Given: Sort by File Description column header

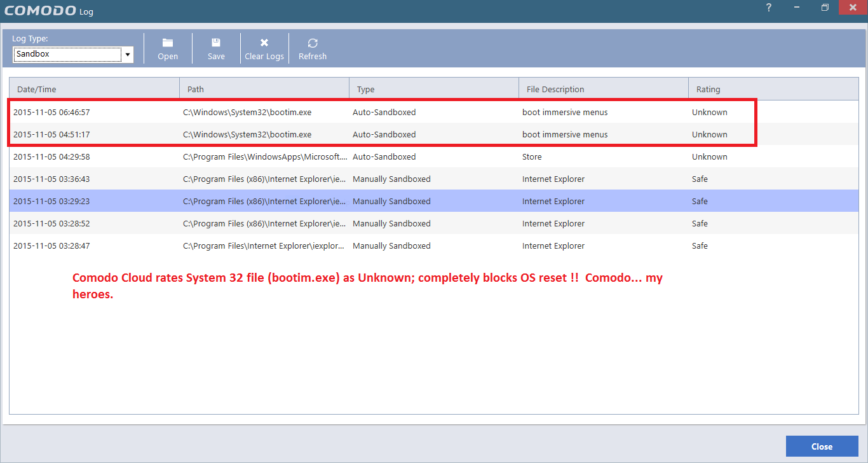Looking at the screenshot, I should pyautogui.click(x=604, y=89).
